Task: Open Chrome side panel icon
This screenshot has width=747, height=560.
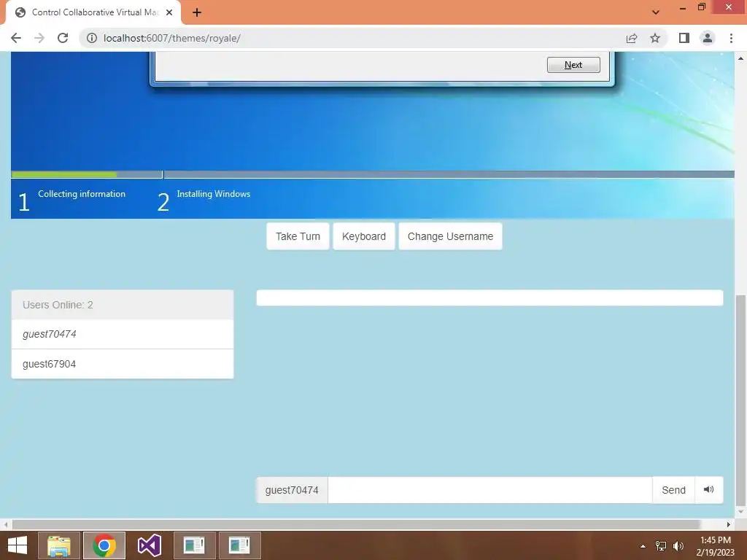Action: pos(684,38)
